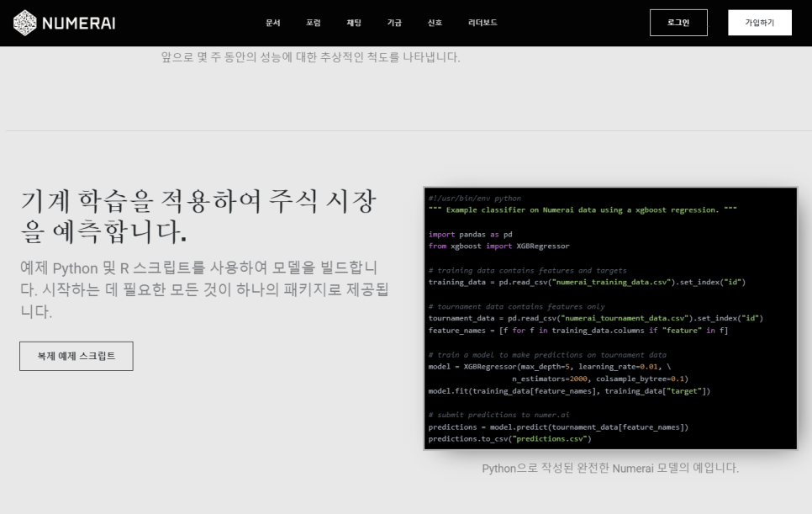Click the code line starting 'model.fit(training_data'
Image resolution: width=812 pixels, height=514 pixels.
click(569, 391)
